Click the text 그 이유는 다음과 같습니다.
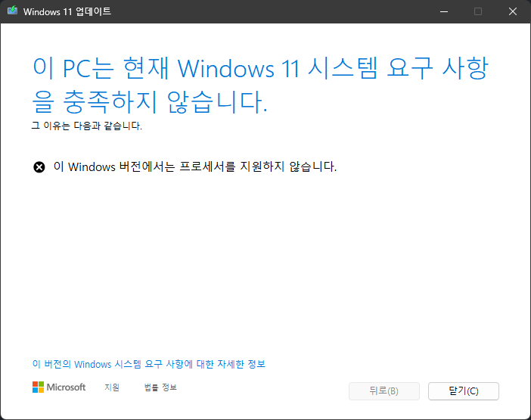 87,126
